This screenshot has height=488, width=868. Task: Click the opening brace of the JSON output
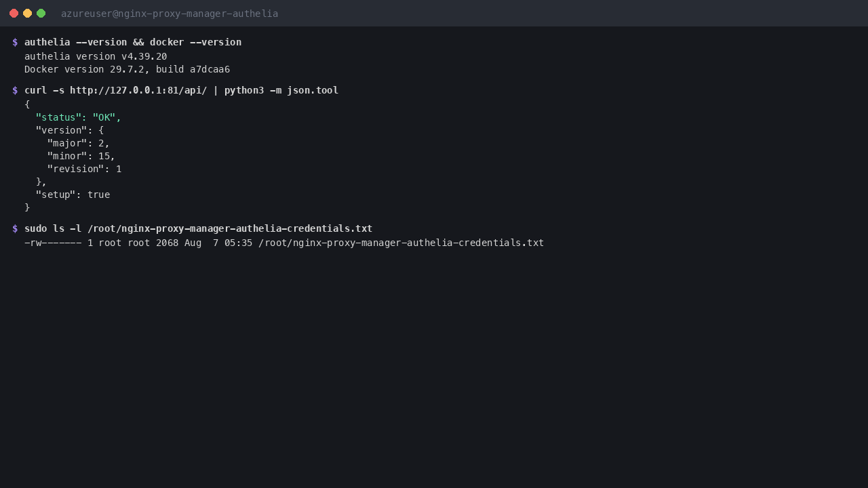(x=27, y=104)
